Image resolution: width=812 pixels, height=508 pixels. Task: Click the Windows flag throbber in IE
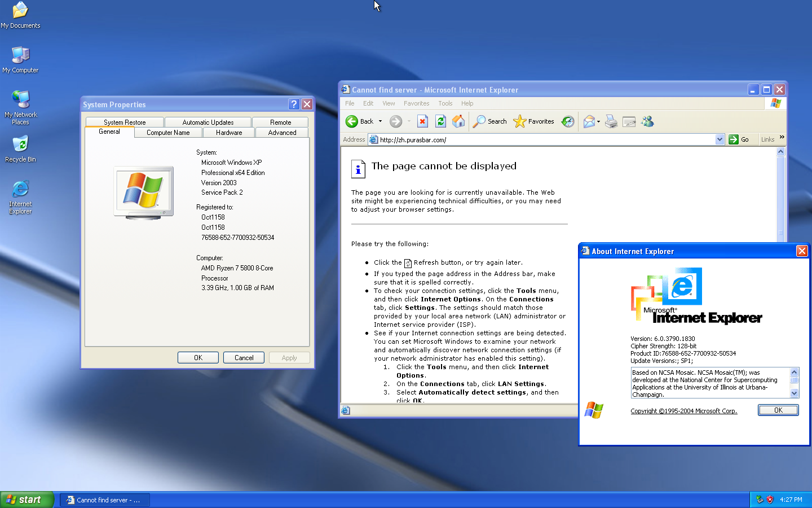pyautogui.click(x=776, y=103)
